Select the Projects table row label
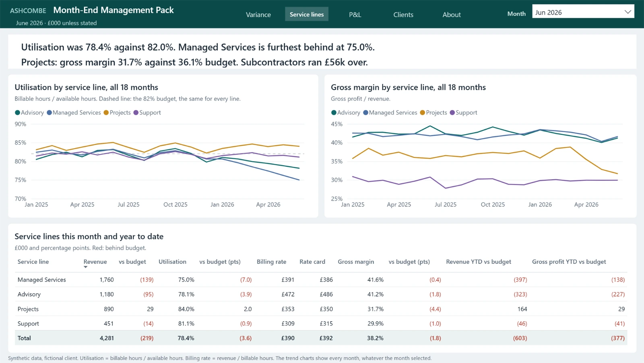The width and height of the screenshot is (644, 363). [28, 309]
